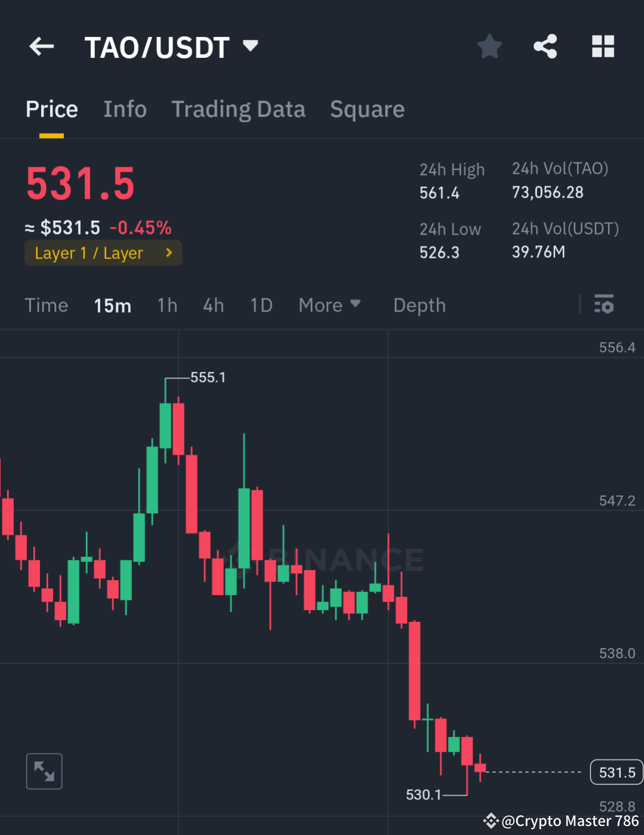This screenshot has width=644, height=835.
Task: Select the Depth view option
Action: [419, 305]
